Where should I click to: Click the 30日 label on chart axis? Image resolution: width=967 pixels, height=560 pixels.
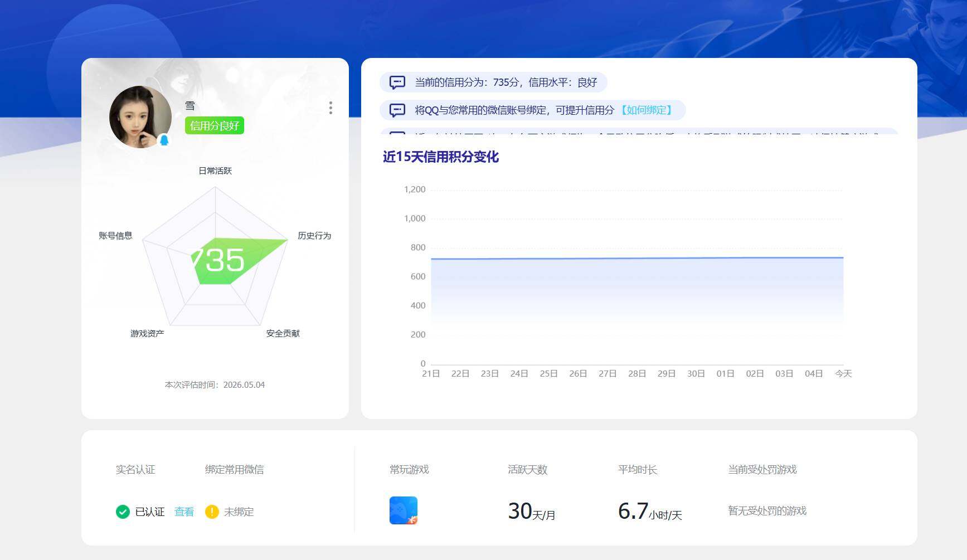[x=696, y=374]
